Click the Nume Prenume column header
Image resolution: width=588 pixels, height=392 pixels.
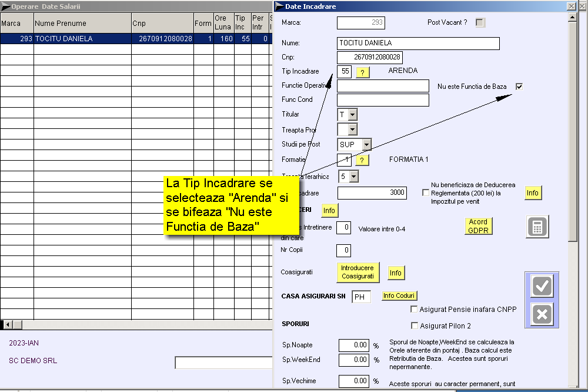(x=82, y=24)
